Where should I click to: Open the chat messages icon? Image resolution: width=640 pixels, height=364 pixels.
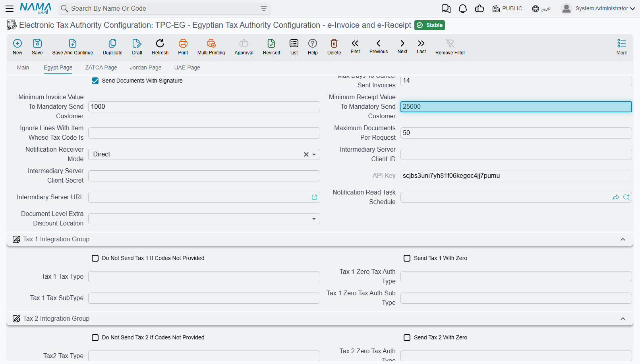446,9
